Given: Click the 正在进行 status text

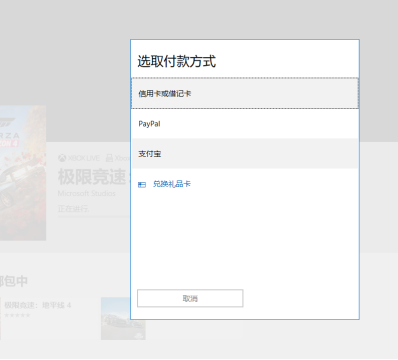Looking at the screenshot, I should click(73, 209).
